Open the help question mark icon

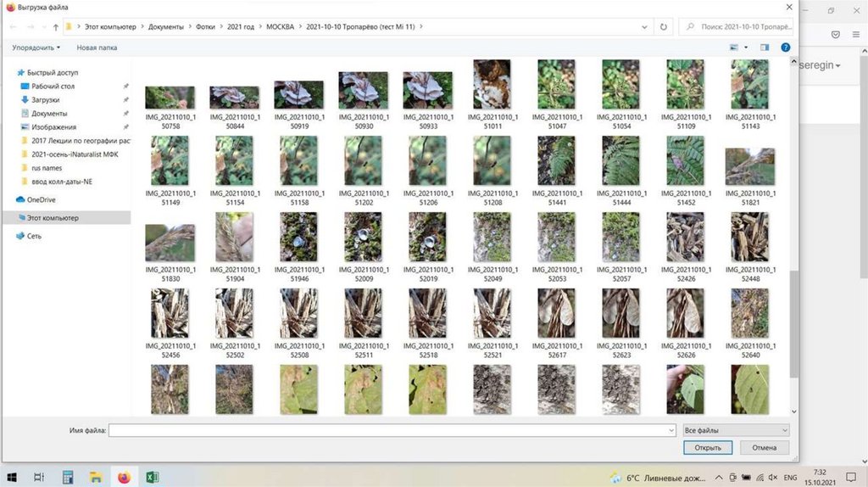click(785, 48)
